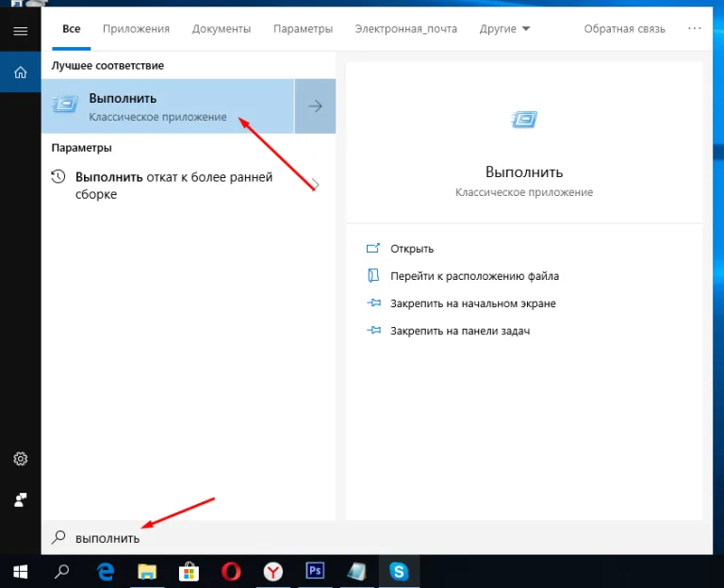Viewport: 724px width, 588px height.
Task: Select the Home icon in sidebar
Action: (21, 72)
